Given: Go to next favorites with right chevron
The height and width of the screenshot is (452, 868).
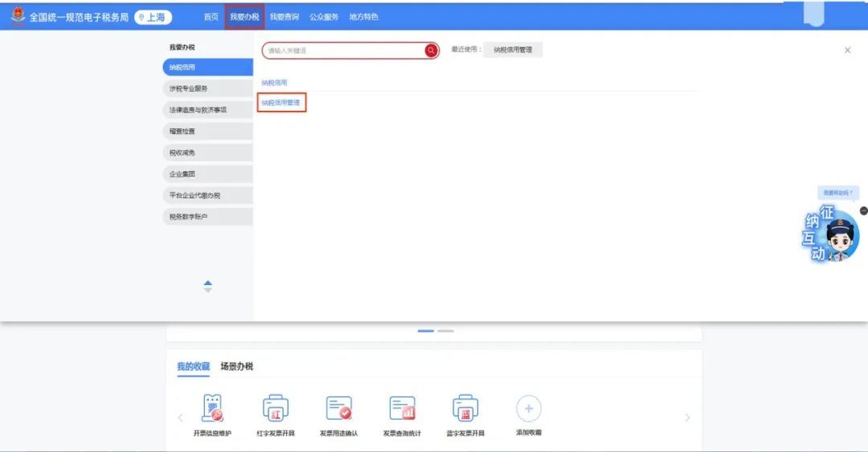Looking at the screenshot, I should 687,417.
